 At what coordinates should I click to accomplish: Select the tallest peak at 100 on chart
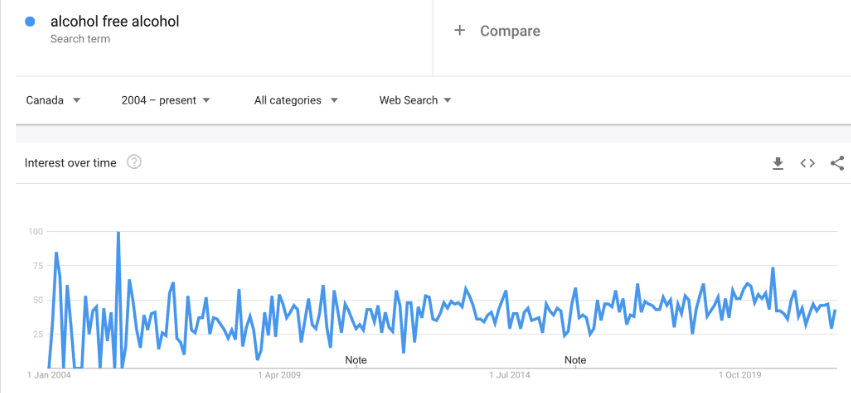coord(118,232)
